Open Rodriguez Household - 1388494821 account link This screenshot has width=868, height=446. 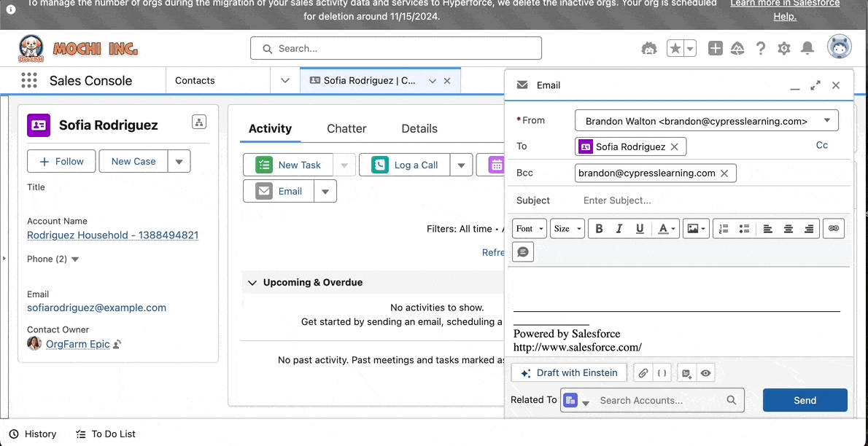(x=113, y=235)
